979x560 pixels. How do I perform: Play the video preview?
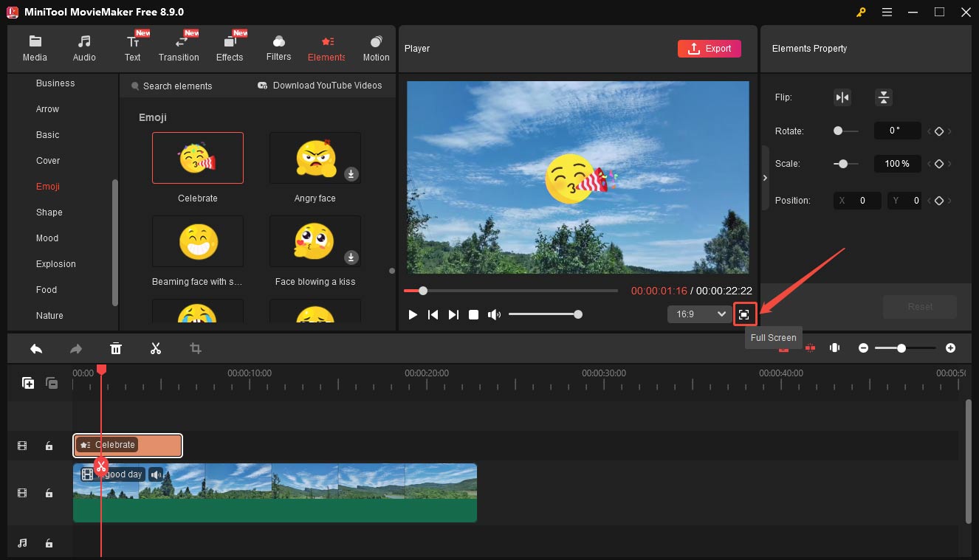coord(413,314)
